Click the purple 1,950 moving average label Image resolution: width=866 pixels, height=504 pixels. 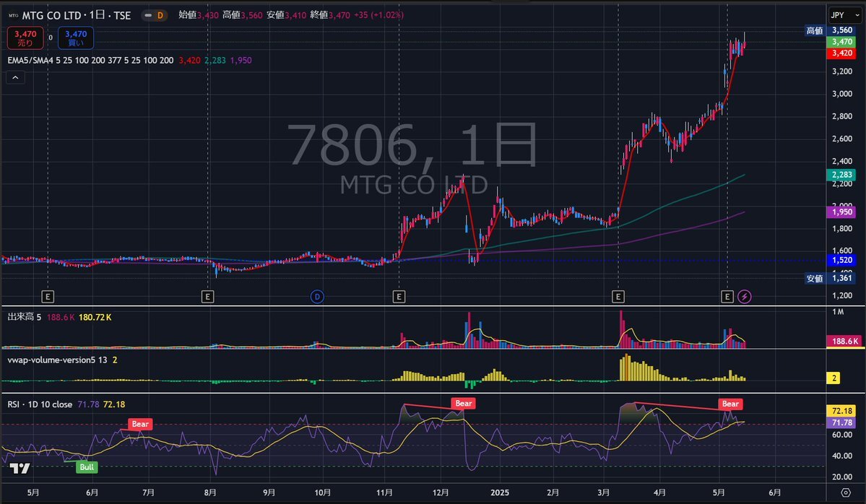pos(842,212)
